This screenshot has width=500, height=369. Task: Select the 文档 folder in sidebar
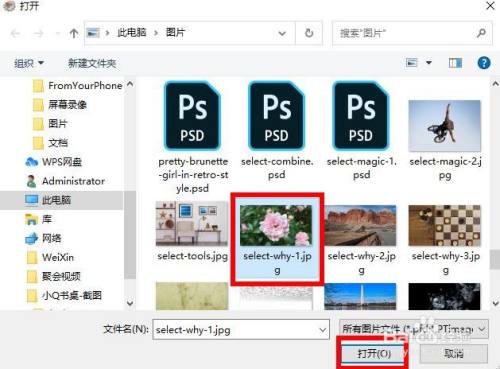(x=50, y=143)
